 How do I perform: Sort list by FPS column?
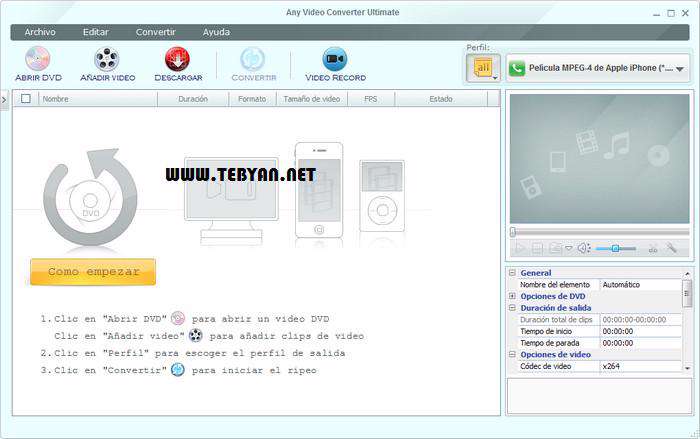pyautogui.click(x=371, y=99)
